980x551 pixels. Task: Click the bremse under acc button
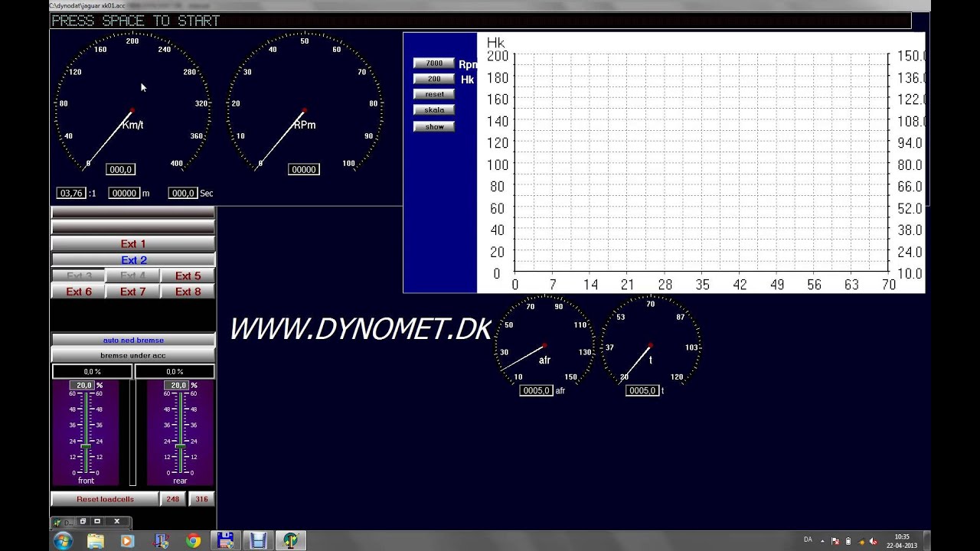(133, 355)
